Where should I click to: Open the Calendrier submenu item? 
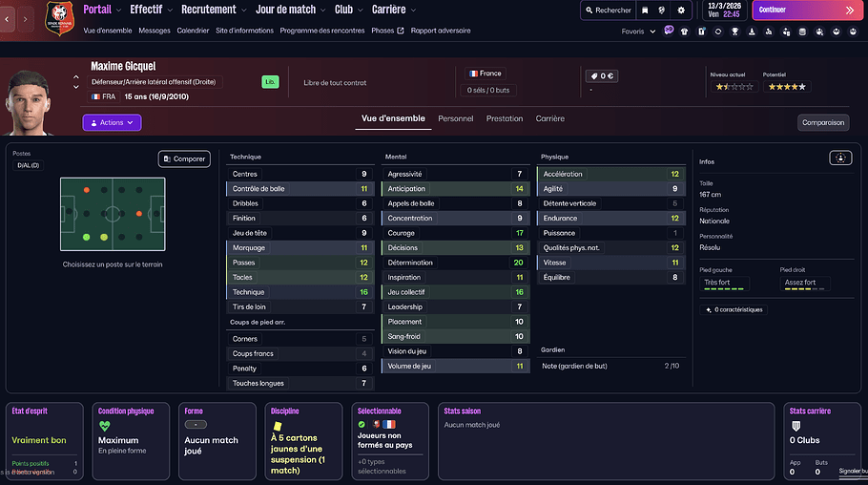point(193,31)
